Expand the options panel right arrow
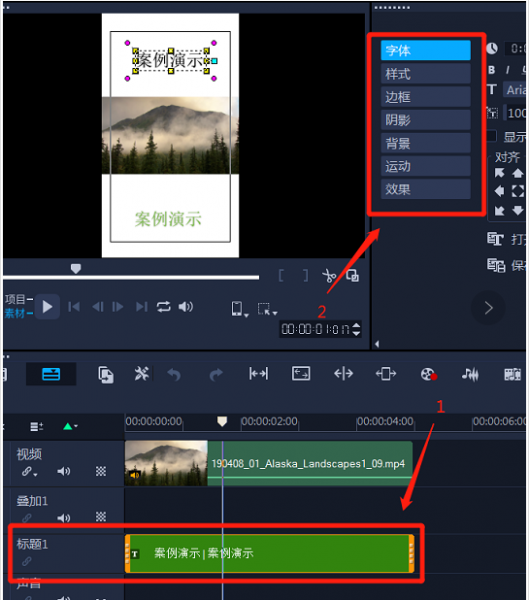The height and width of the screenshot is (600, 529). tap(488, 308)
